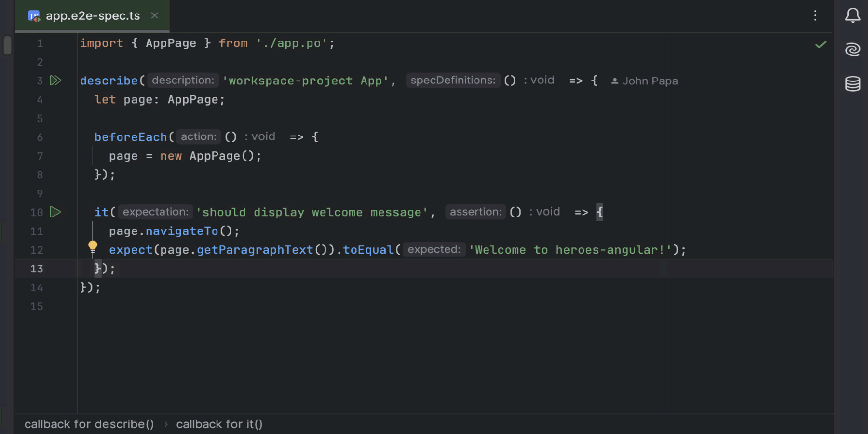Open the 'callback for it()' breadcrumb dropdown
The height and width of the screenshot is (434, 868).
(x=219, y=424)
